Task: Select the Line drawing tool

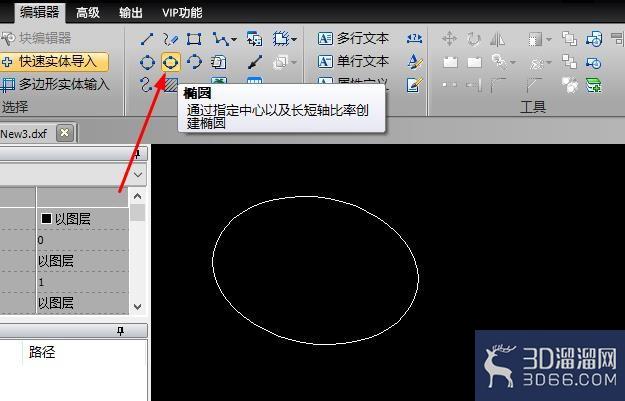Action: 147,39
